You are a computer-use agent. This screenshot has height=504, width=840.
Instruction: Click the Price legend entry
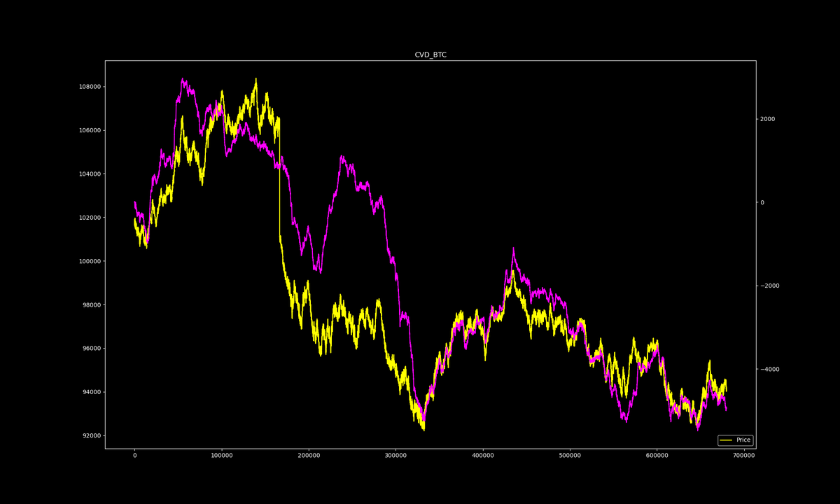pyautogui.click(x=735, y=440)
